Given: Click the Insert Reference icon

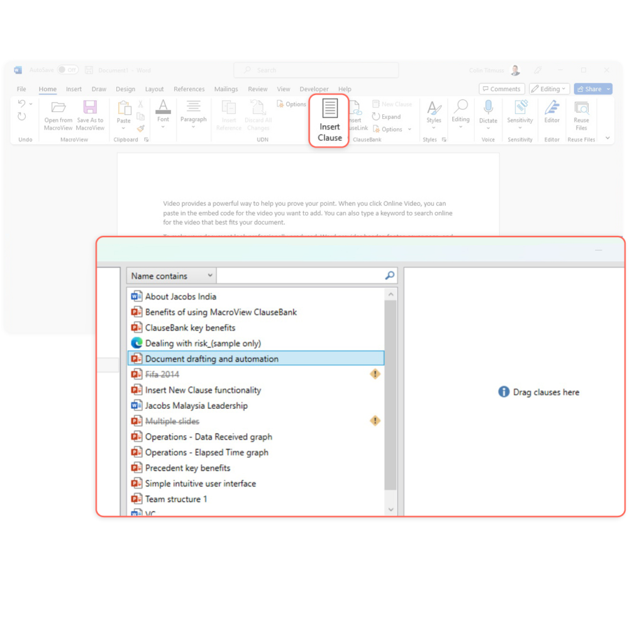Looking at the screenshot, I should coord(229,108).
